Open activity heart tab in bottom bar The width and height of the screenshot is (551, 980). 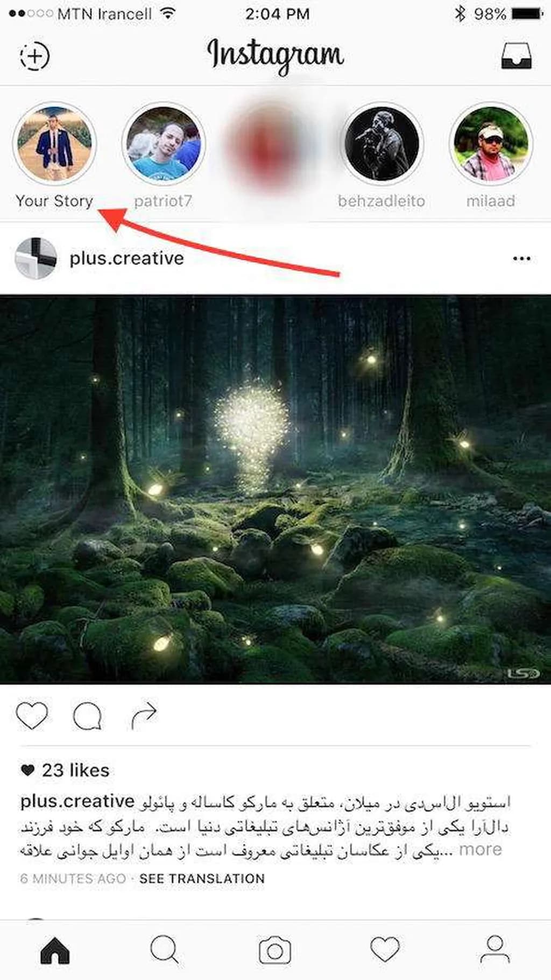pos(385,950)
